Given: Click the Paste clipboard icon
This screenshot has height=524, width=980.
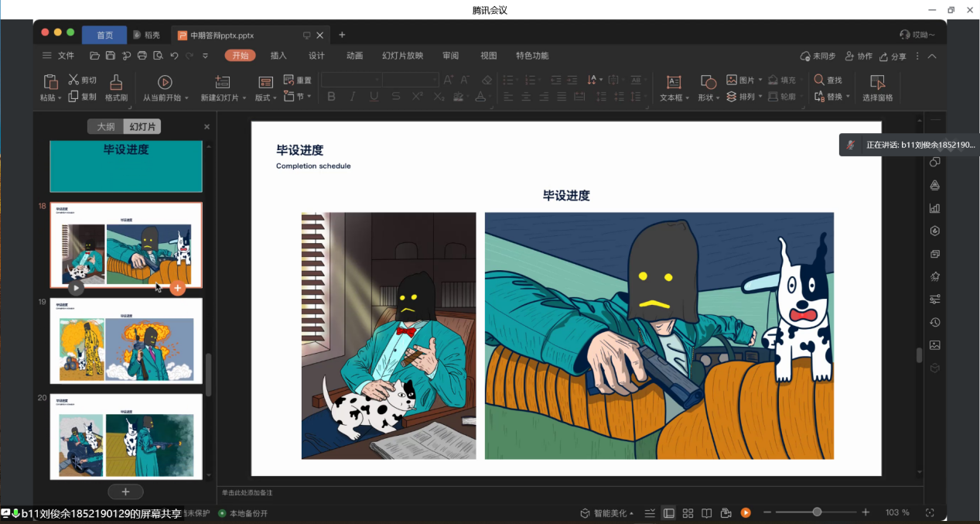Looking at the screenshot, I should click(50, 81).
